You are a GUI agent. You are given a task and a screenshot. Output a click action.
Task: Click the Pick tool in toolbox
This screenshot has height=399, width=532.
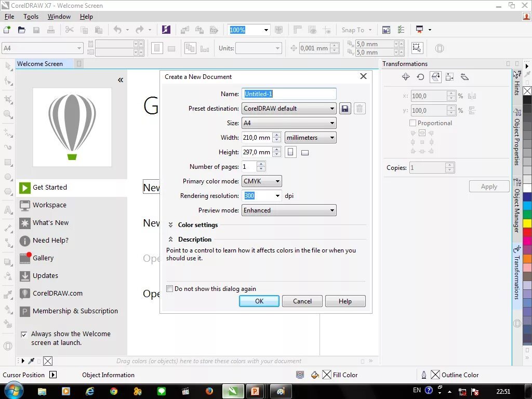click(x=8, y=65)
